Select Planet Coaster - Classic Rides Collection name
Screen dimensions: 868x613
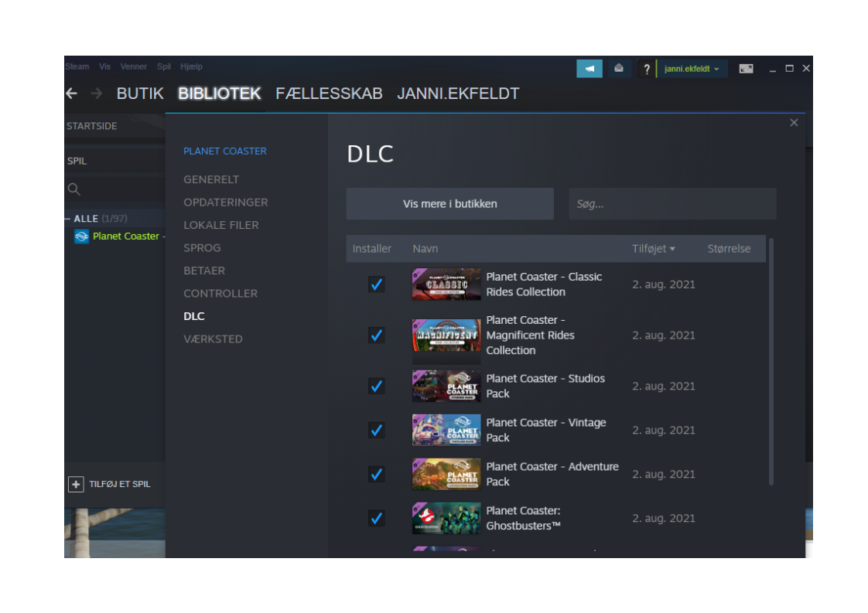tap(544, 284)
